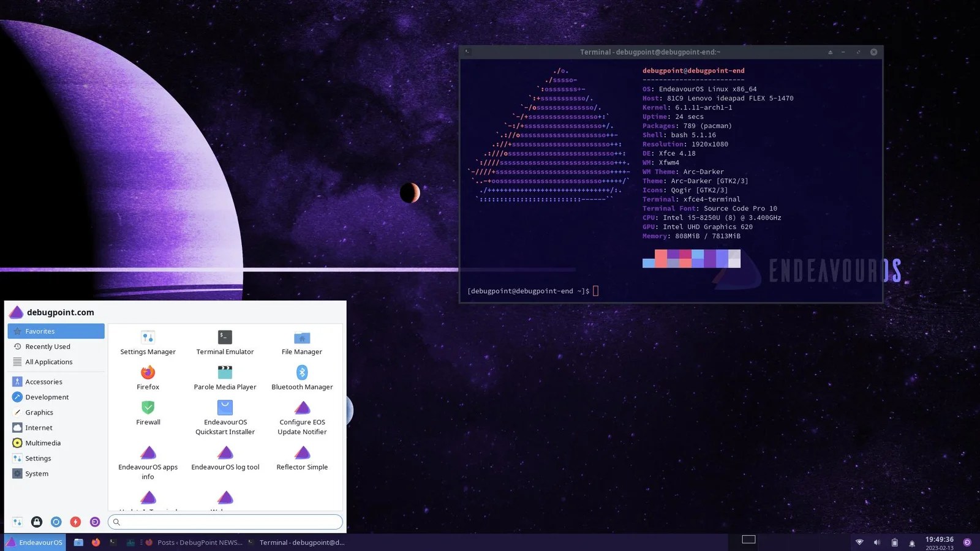The image size is (980, 551).
Task: Open the notification bell in the tray
Action: [913, 542]
